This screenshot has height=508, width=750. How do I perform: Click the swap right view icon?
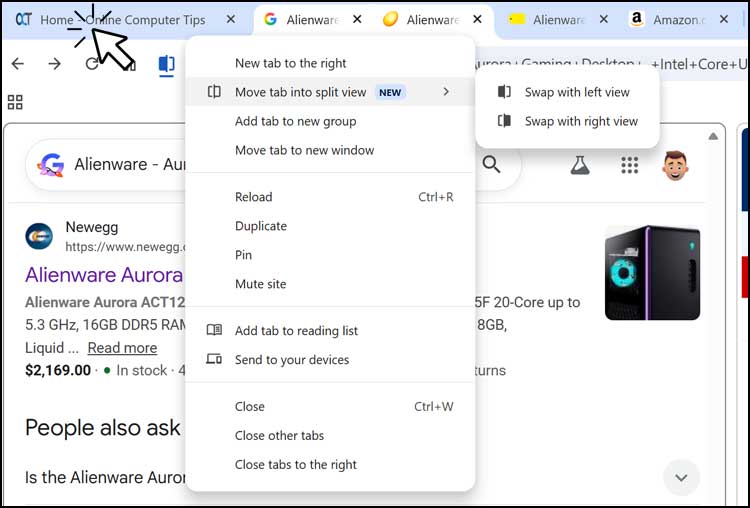coord(504,121)
